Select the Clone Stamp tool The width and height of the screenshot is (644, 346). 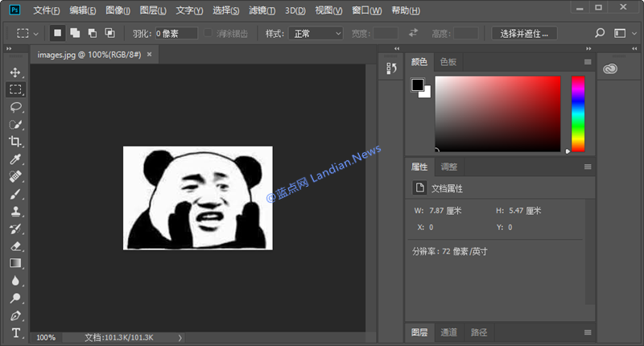pos(15,212)
